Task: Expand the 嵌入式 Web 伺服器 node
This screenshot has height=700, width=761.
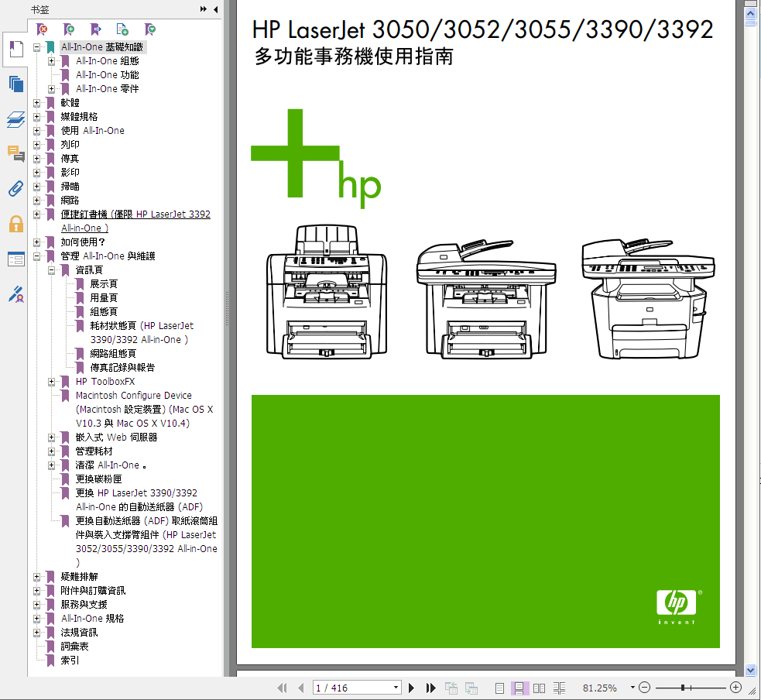Action: point(51,437)
